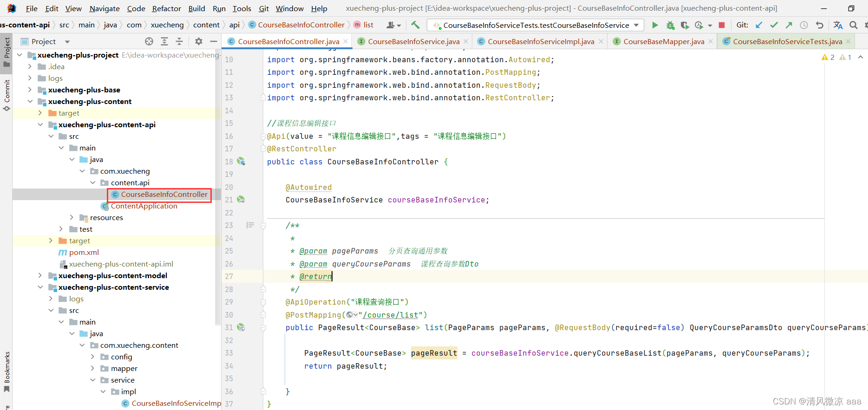Open the File menu
The width and height of the screenshot is (868, 410).
[x=32, y=8]
